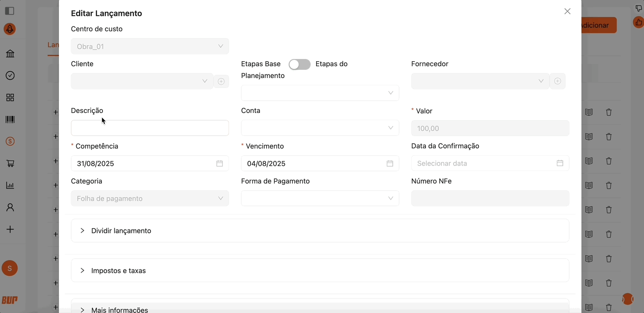644x313 pixels.
Task: Open the checkmark circle sidebar icon
Action: 10,76
